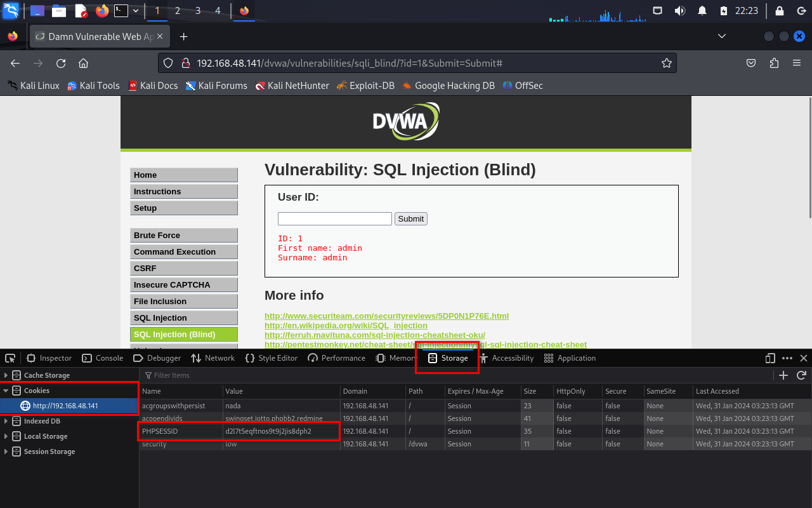Open the Firefox hamburger menu
Screen dimensions: 812x508
pos(797,63)
